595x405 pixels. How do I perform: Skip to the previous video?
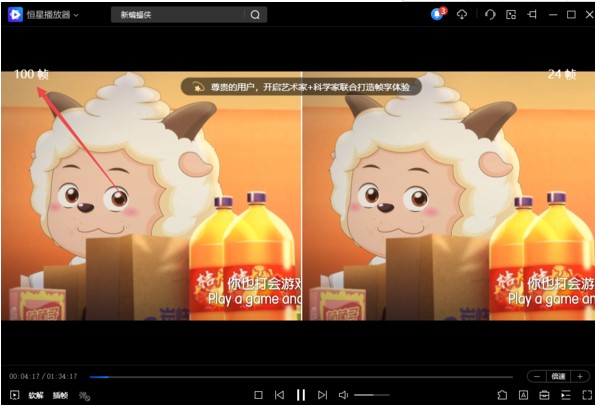tap(279, 395)
